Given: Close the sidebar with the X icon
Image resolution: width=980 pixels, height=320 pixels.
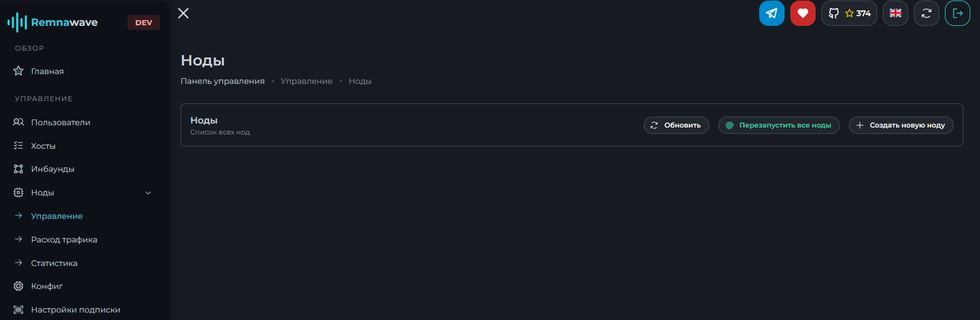Looking at the screenshot, I should [x=183, y=13].
